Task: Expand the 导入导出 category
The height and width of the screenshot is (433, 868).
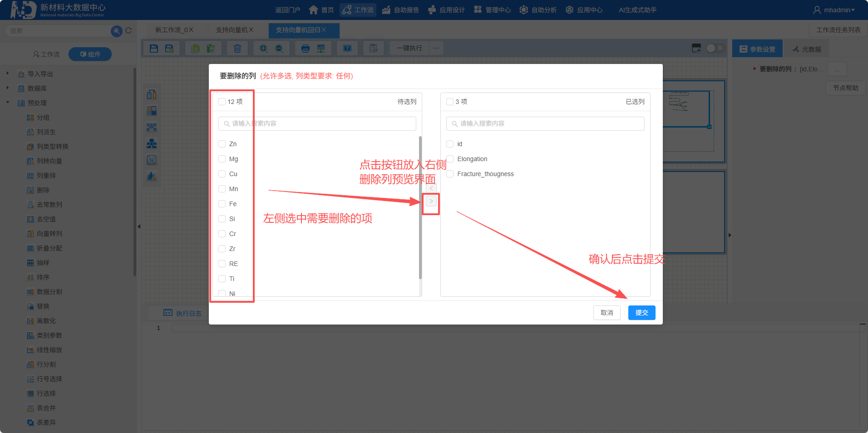Action: (x=8, y=74)
